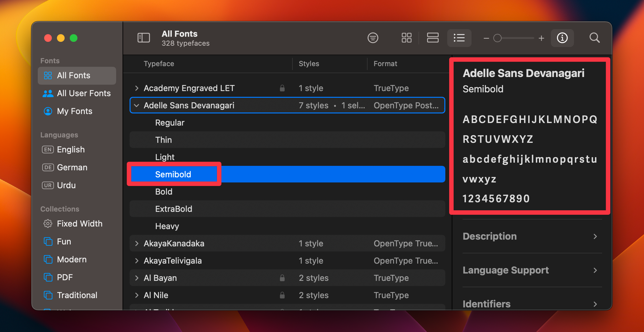The image size is (644, 332).
Task: Open the Description section
Action: tap(490, 236)
